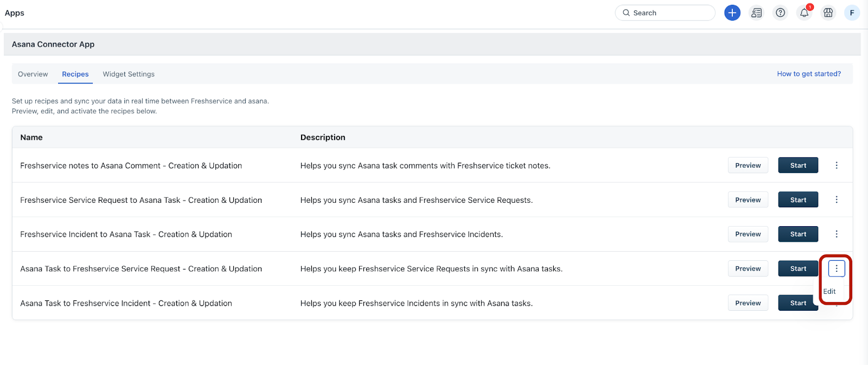Open more options for notes to Asana Comment
Viewport: 868px width, 365px height.
(837, 165)
